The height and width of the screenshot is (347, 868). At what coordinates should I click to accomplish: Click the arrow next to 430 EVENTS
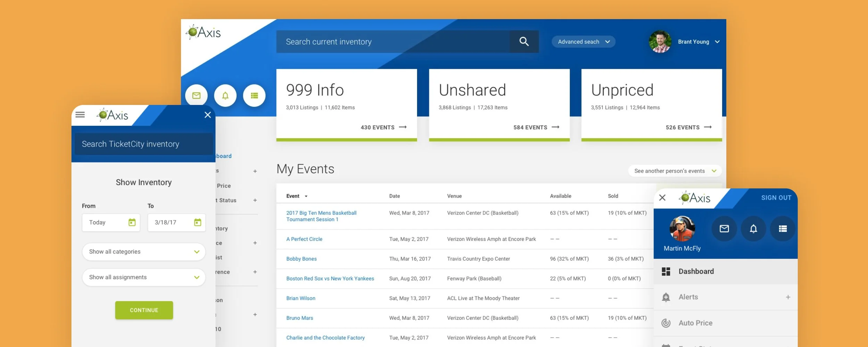coord(403,127)
